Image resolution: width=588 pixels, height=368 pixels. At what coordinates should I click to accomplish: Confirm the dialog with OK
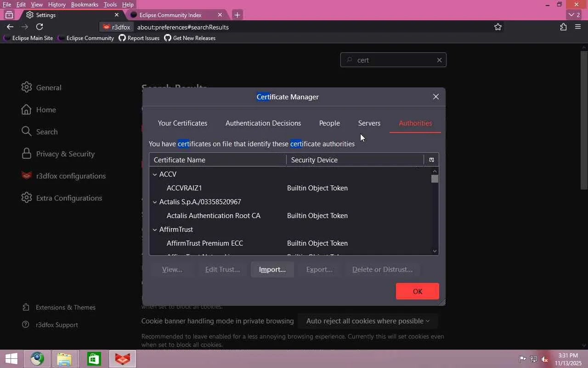[x=418, y=291]
